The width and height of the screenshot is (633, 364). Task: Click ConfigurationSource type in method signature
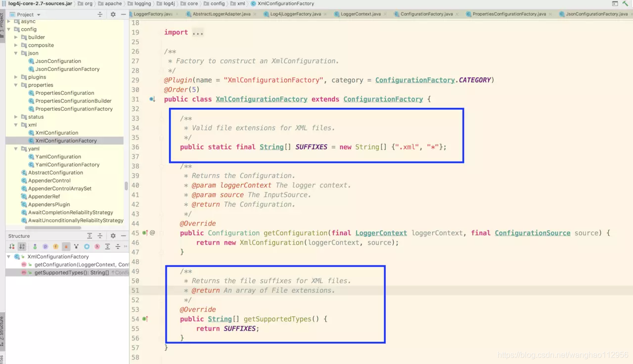pos(532,233)
